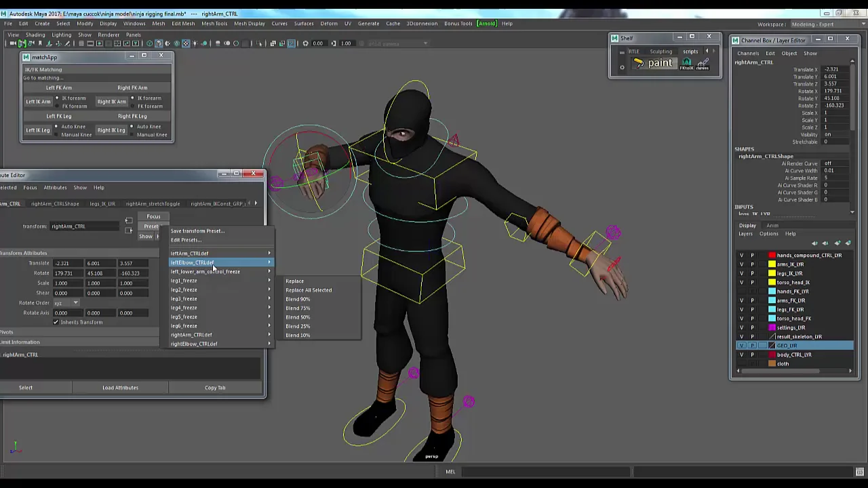
Task: Click the select camera icon in viewport toolbar
Action: [x=13, y=43]
